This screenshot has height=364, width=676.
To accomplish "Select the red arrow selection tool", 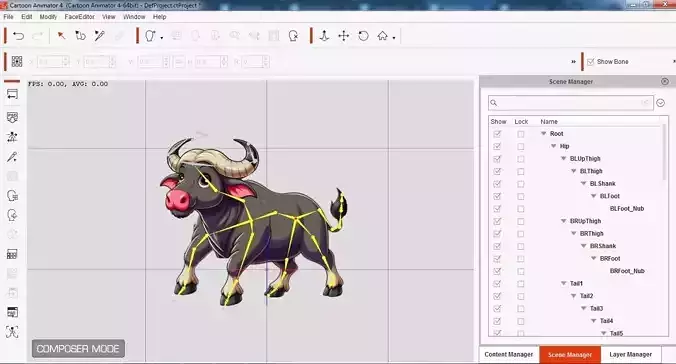I will tap(62, 36).
